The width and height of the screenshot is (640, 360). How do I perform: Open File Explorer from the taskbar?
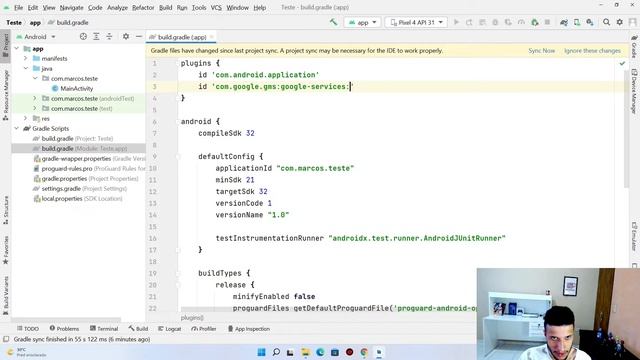click(305, 352)
